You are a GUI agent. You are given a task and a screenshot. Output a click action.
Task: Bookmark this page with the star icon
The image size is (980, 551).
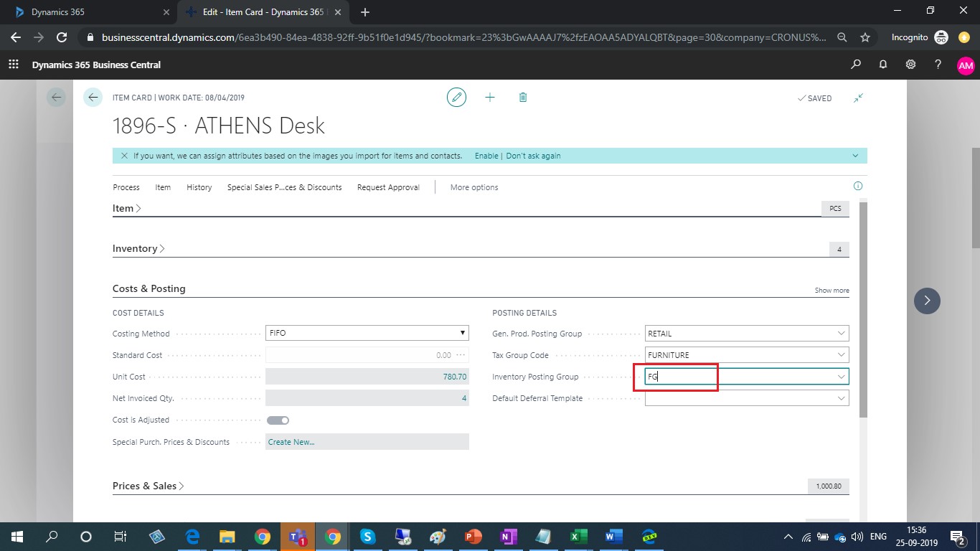point(865,37)
